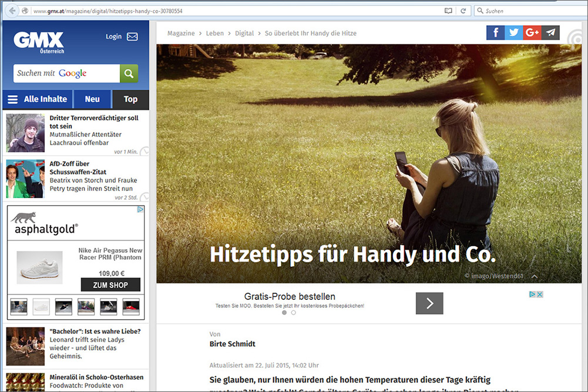Select the third shoe thumbnail in ad

point(64,307)
